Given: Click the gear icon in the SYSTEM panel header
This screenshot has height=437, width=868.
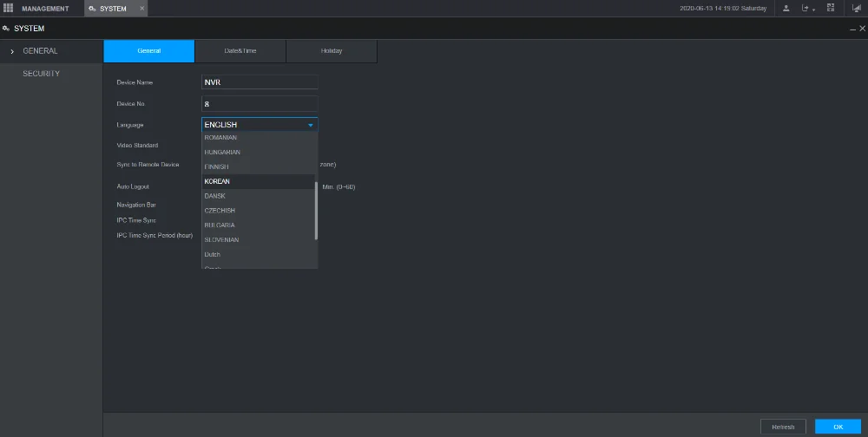Looking at the screenshot, I should click(x=6, y=29).
